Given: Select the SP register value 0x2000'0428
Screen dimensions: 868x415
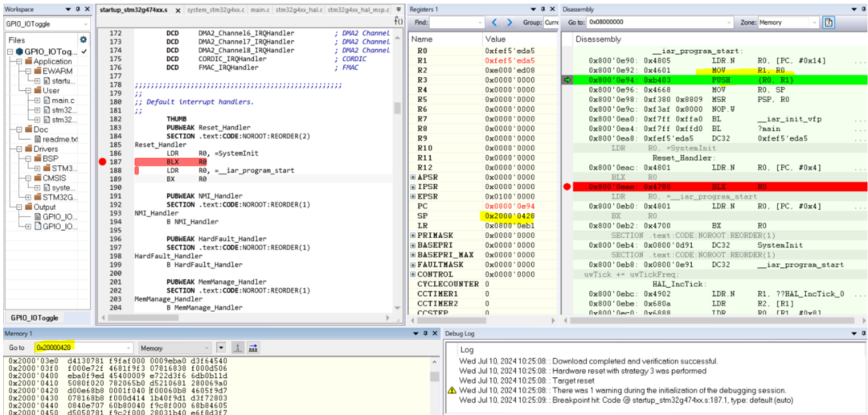Looking at the screenshot, I should point(510,216).
